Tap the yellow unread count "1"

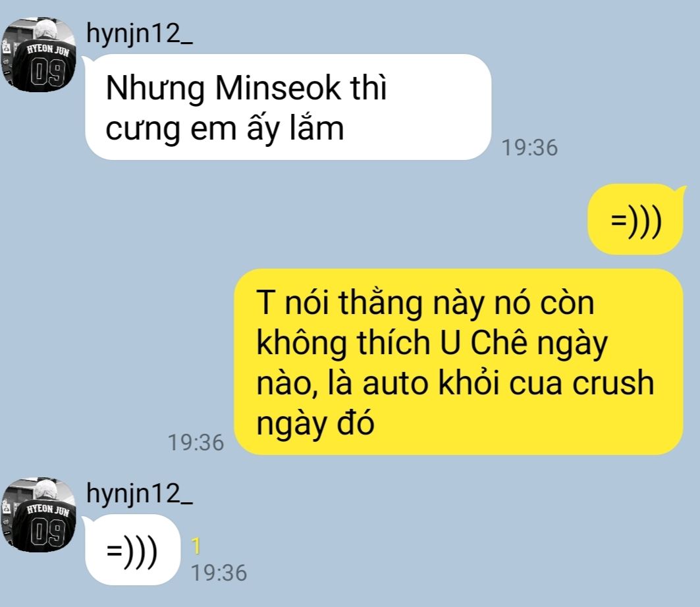click(196, 546)
